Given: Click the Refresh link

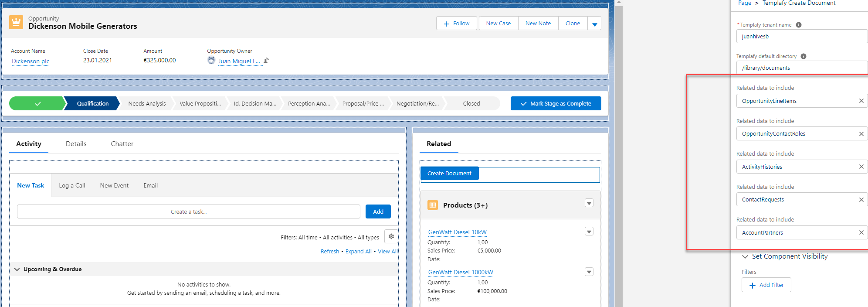Looking at the screenshot, I should [330, 252].
